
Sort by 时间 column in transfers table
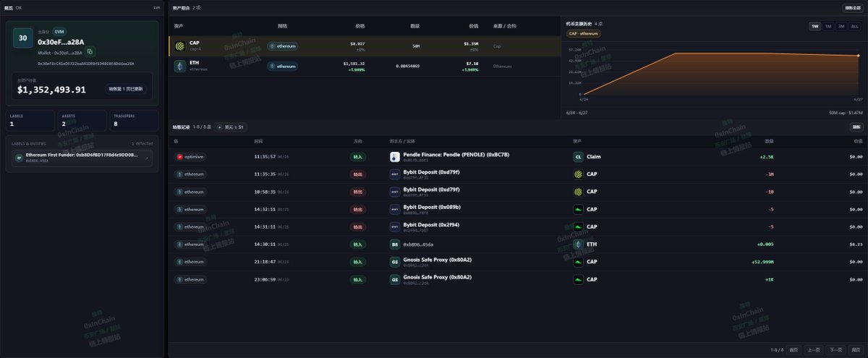[259, 140]
